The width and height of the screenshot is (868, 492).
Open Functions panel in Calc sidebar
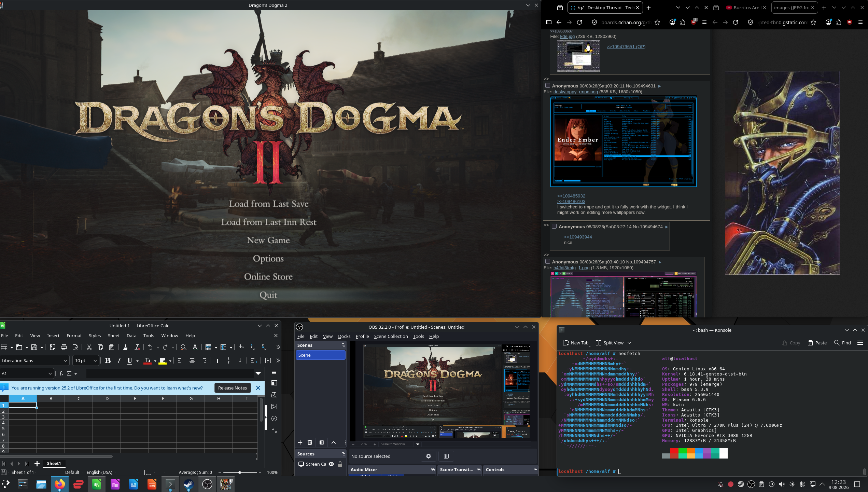(x=274, y=430)
